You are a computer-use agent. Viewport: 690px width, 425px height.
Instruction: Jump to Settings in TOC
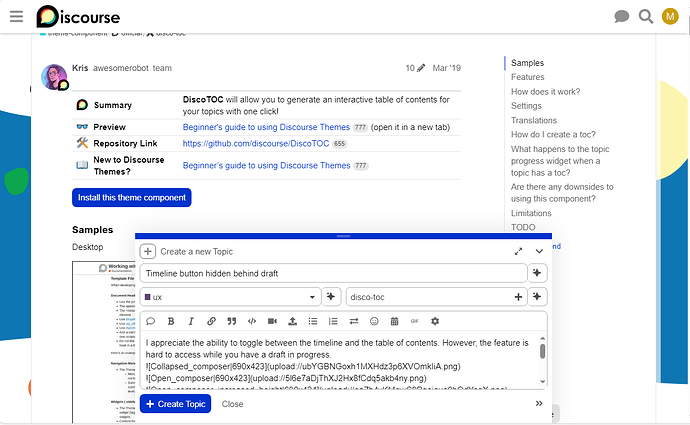point(526,106)
